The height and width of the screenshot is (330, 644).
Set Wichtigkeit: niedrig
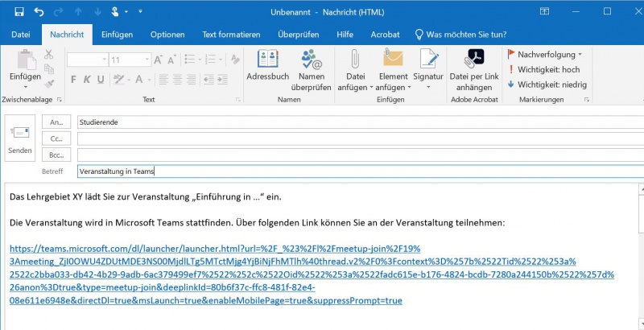tap(547, 85)
